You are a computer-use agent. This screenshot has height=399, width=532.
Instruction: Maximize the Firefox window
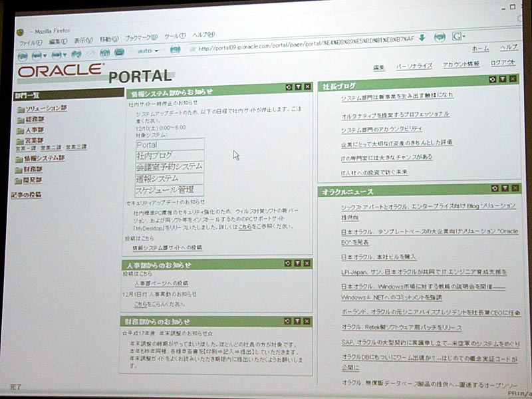click(x=513, y=7)
